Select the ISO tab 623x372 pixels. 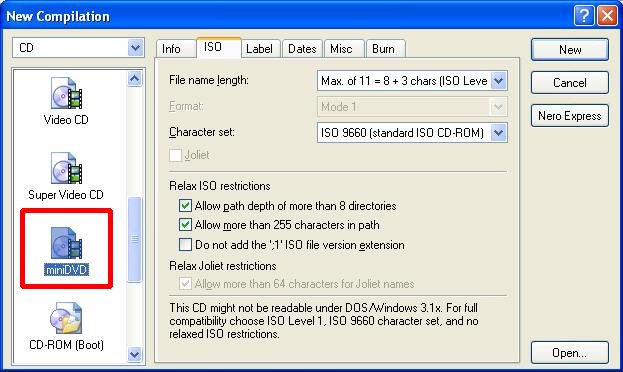[x=218, y=47]
